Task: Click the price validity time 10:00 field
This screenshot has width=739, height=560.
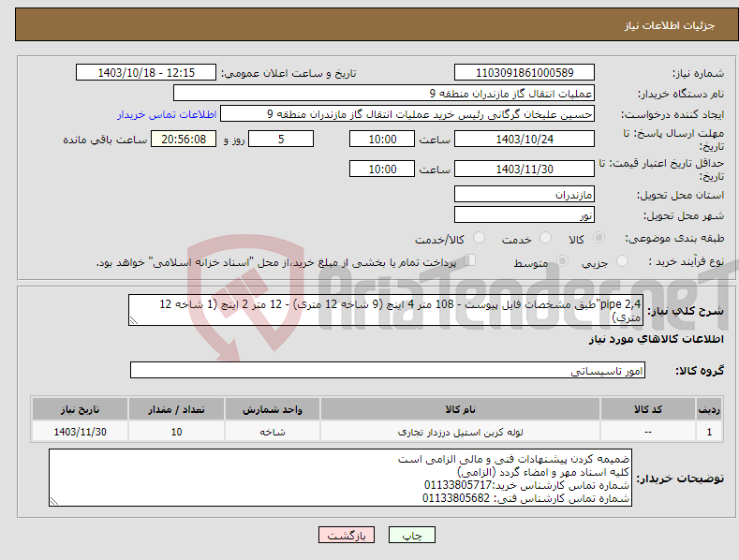Action: pos(382,169)
